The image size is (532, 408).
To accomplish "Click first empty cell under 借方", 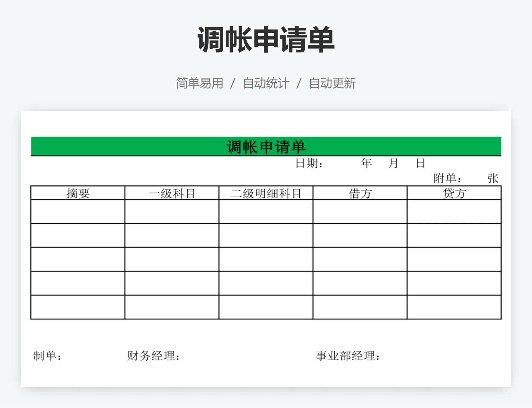I will 360,212.
